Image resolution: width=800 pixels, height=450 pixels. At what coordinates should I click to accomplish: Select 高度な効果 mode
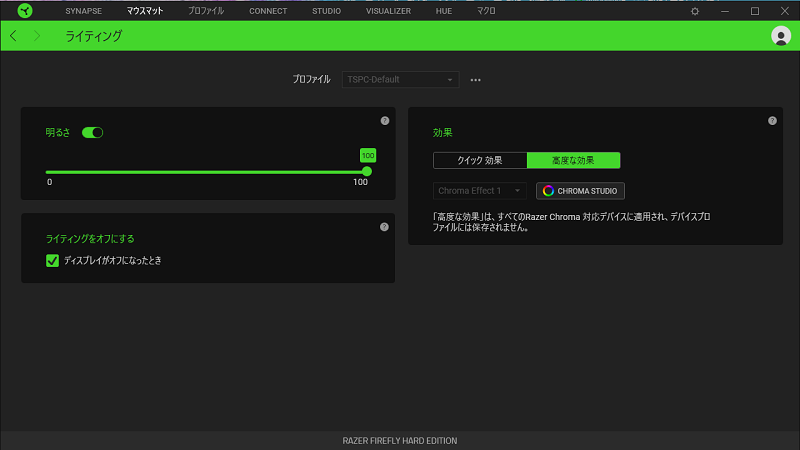[573, 160]
